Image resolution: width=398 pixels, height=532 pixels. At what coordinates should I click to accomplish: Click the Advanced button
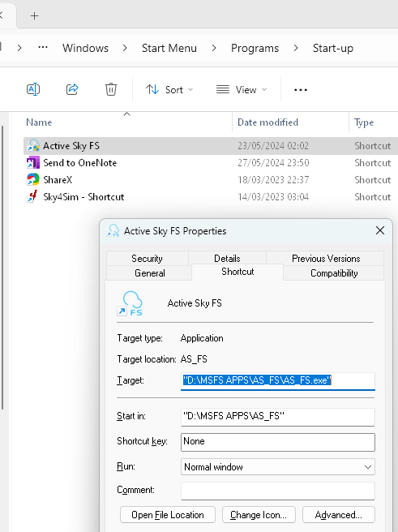[338, 515]
